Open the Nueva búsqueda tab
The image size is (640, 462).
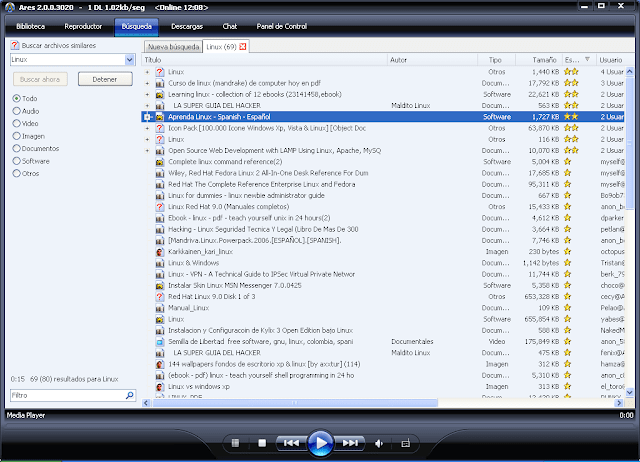tap(173, 47)
